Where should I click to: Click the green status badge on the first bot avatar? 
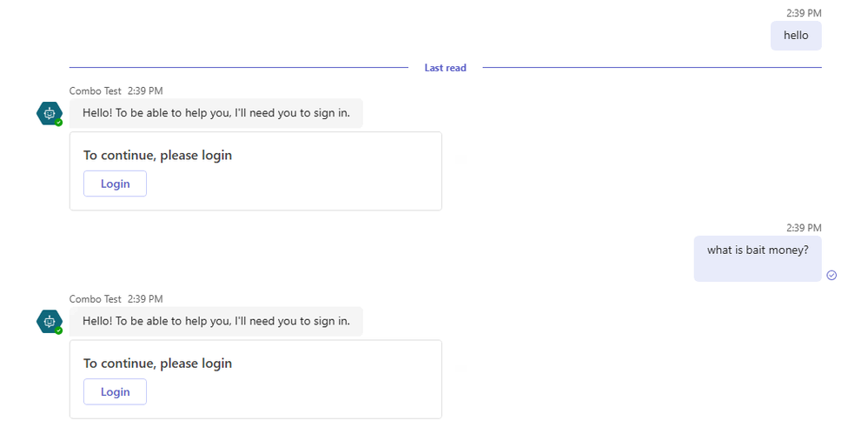pyautogui.click(x=58, y=123)
